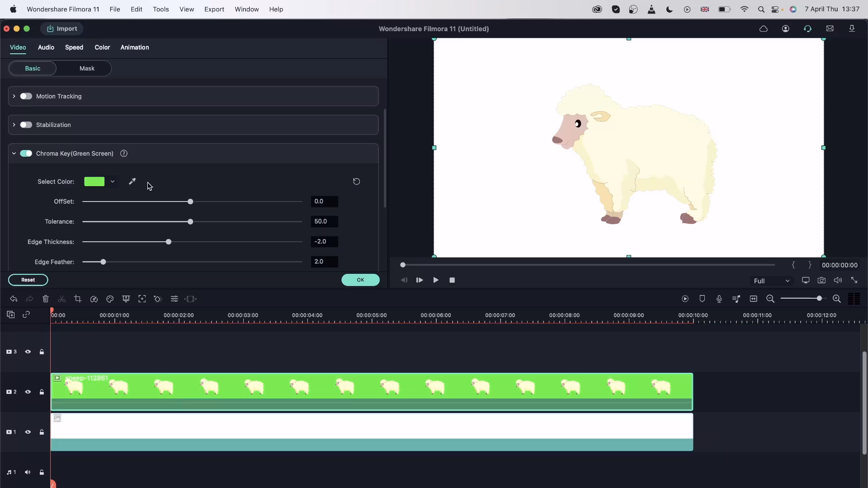868x488 pixels.
Task: Zoom out the timeline with minus magnifier
Action: point(770,299)
